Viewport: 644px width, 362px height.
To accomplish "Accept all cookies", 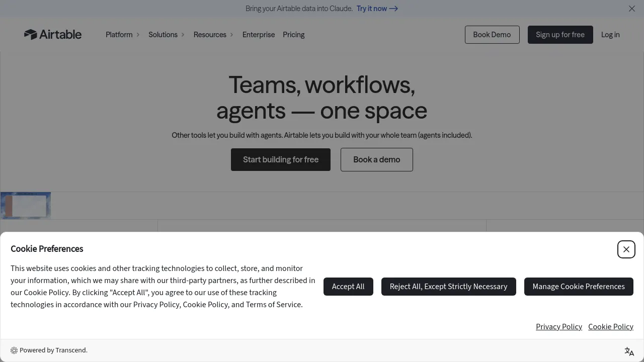I will 348,287.
